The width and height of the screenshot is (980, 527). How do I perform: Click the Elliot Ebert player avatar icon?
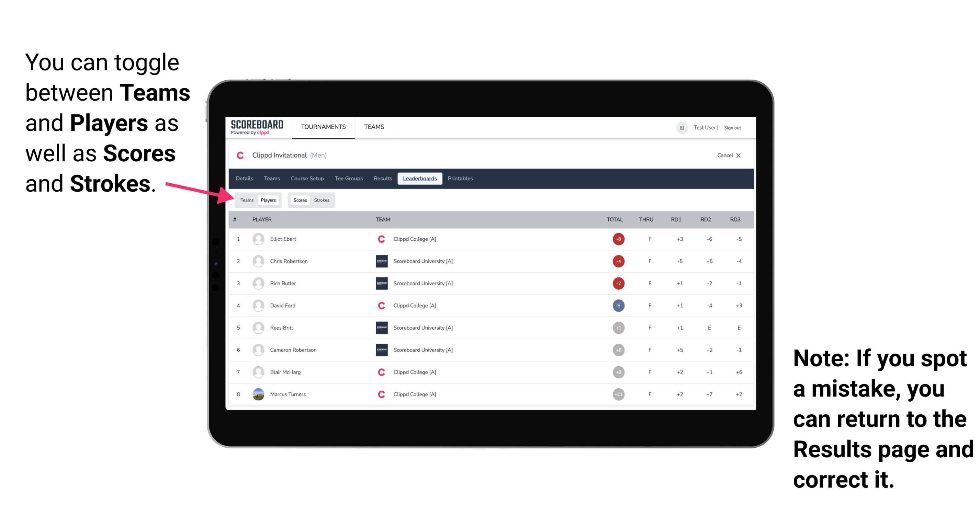pyautogui.click(x=258, y=238)
